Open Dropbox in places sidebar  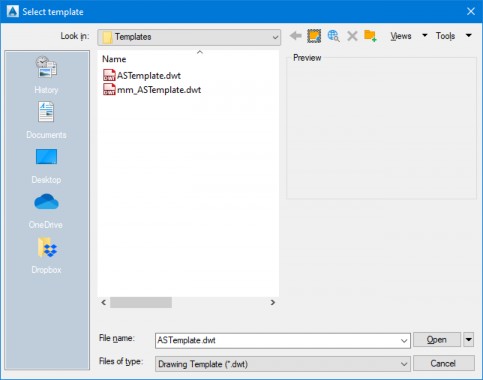click(46, 256)
